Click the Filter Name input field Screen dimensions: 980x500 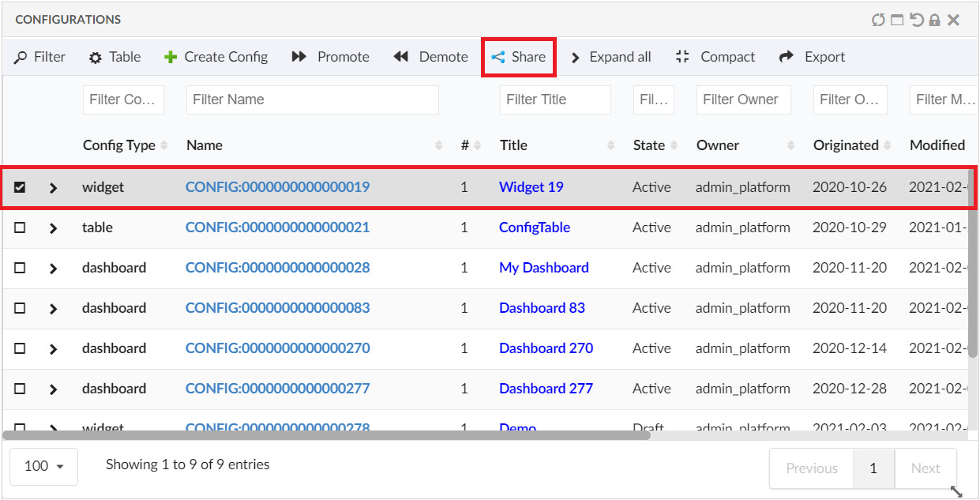(312, 100)
